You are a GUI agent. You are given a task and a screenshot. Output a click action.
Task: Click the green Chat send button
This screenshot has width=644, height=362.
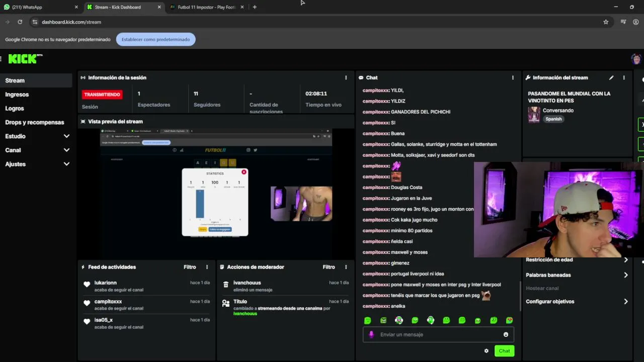(x=504, y=351)
